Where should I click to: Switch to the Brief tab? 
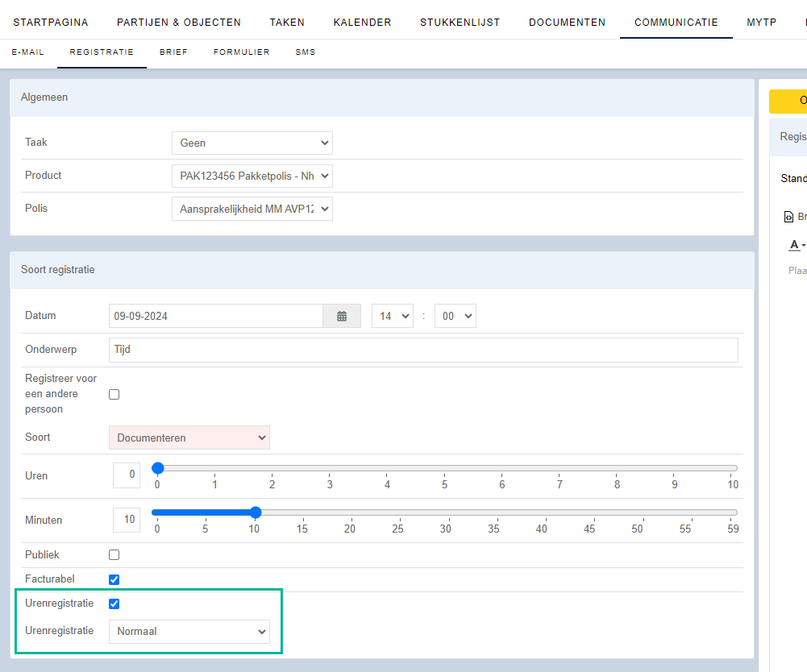173,52
